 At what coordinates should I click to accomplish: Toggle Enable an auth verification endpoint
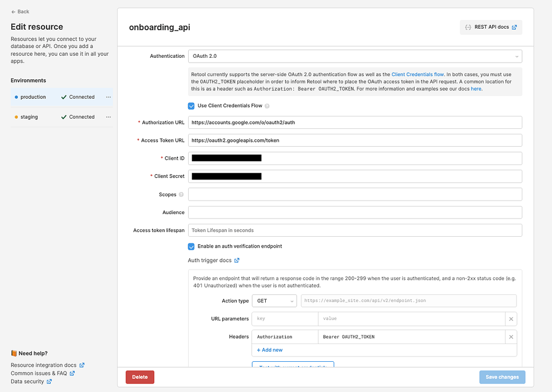[191, 246]
